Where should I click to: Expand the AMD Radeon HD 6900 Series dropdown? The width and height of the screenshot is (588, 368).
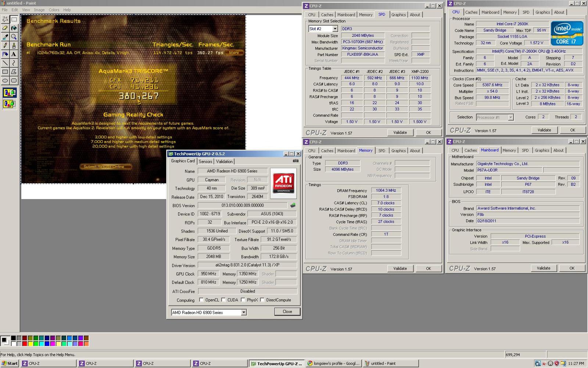coord(244,312)
